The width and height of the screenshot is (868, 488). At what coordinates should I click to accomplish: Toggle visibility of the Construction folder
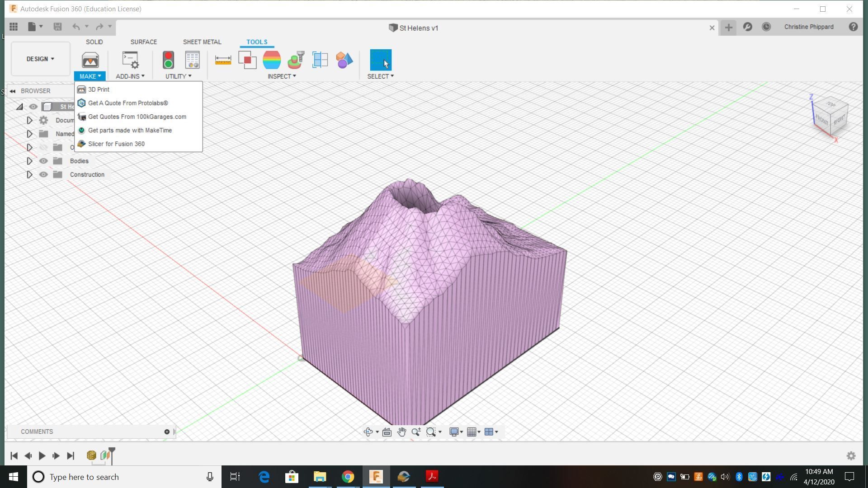tap(43, 174)
